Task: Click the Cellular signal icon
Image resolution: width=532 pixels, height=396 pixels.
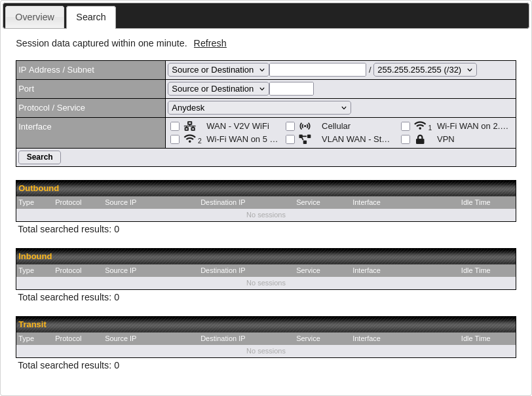Action: 305,126
